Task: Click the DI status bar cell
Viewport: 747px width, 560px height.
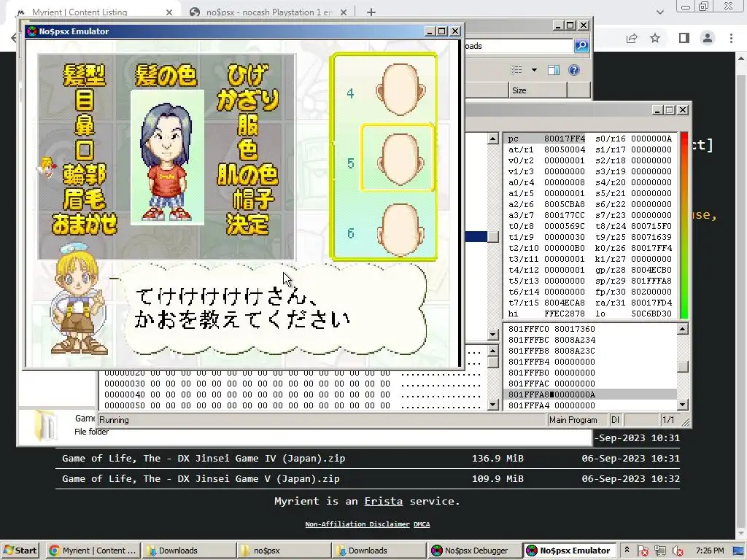Action: (x=615, y=420)
